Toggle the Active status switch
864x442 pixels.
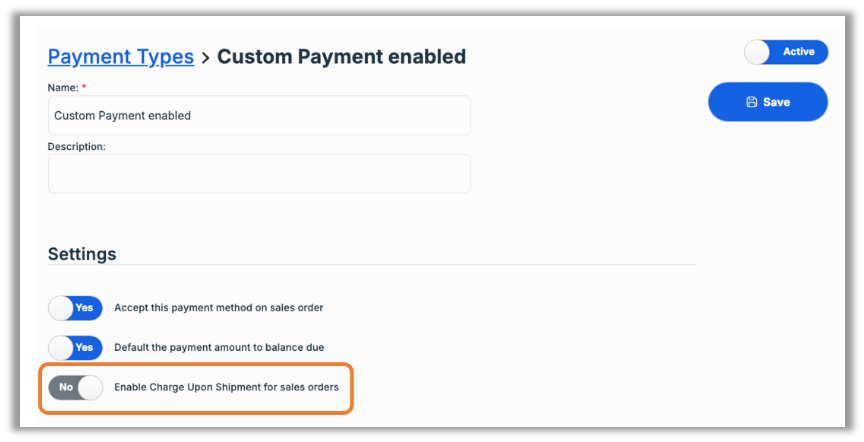tap(786, 52)
